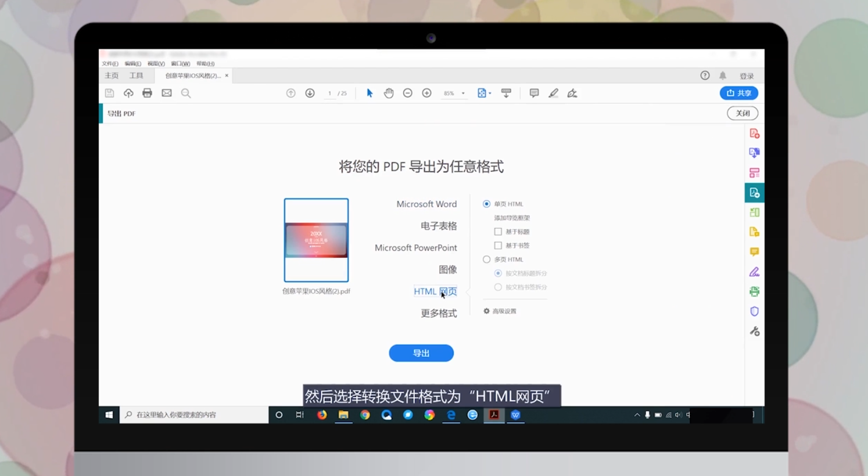The image size is (868, 476).
Task: Click the Save file icon in toolbar
Action: click(109, 93)
